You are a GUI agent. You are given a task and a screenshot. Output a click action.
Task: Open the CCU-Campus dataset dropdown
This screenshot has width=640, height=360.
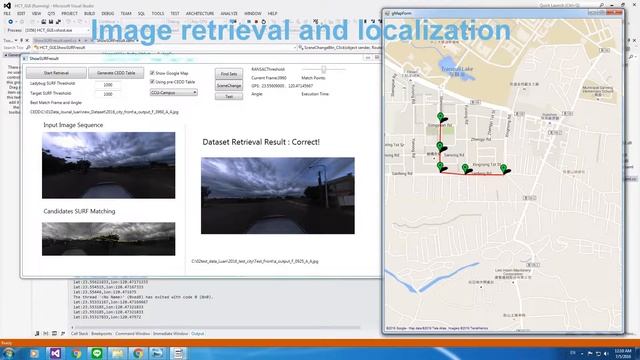(x=173, y=93)
